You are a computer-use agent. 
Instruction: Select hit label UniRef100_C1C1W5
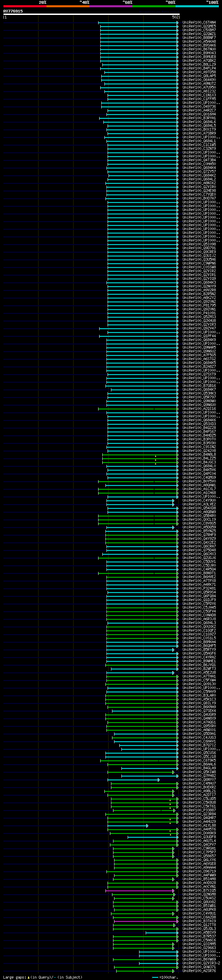[x=199, y=145]
